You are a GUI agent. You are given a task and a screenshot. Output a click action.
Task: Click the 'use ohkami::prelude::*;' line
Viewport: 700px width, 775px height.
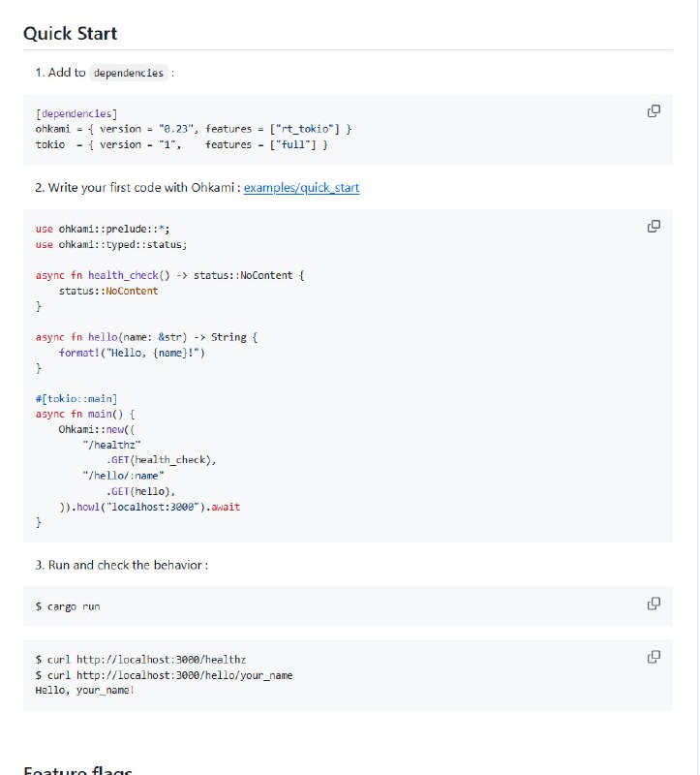[103, 229]
